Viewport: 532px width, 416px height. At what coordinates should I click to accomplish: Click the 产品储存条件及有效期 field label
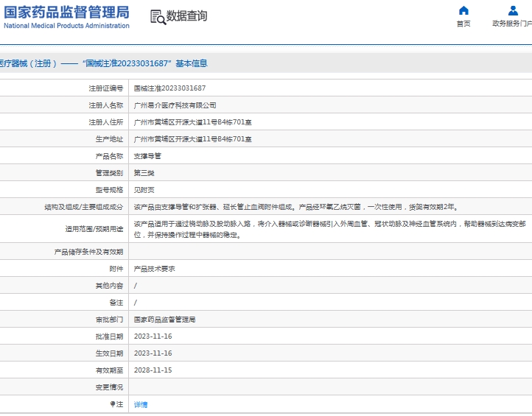pyautogui.click(x=88, y=252)
